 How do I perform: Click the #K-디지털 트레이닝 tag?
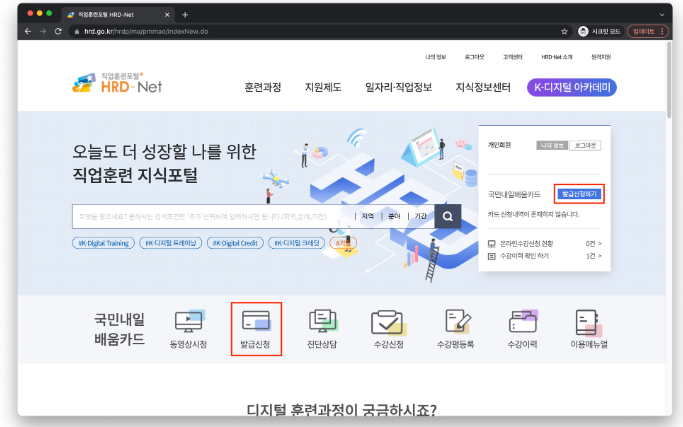(170, 243)
